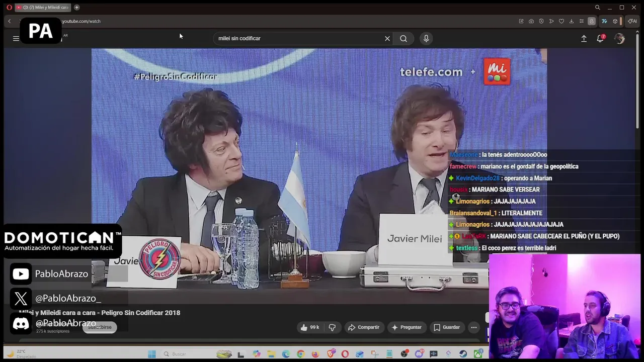Click the Preguntar button
644x362 pixels.
tap(407, 327)
